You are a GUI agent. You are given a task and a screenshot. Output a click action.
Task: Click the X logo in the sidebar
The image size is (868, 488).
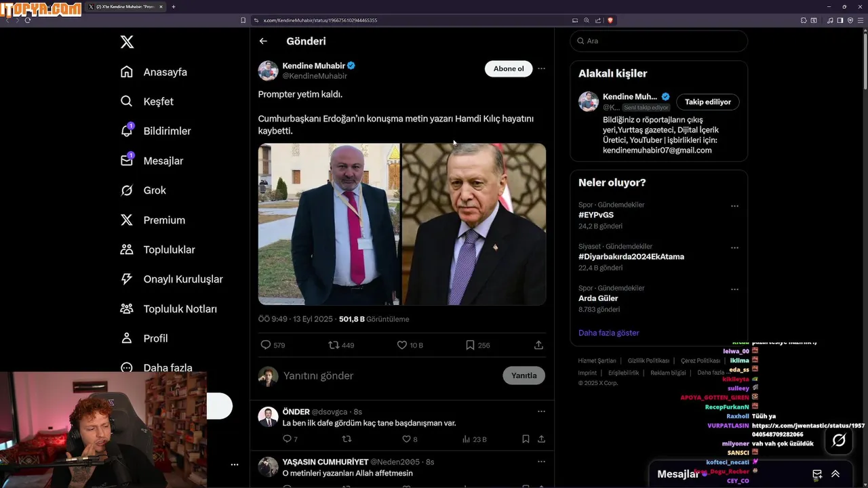tap(127, 42)
